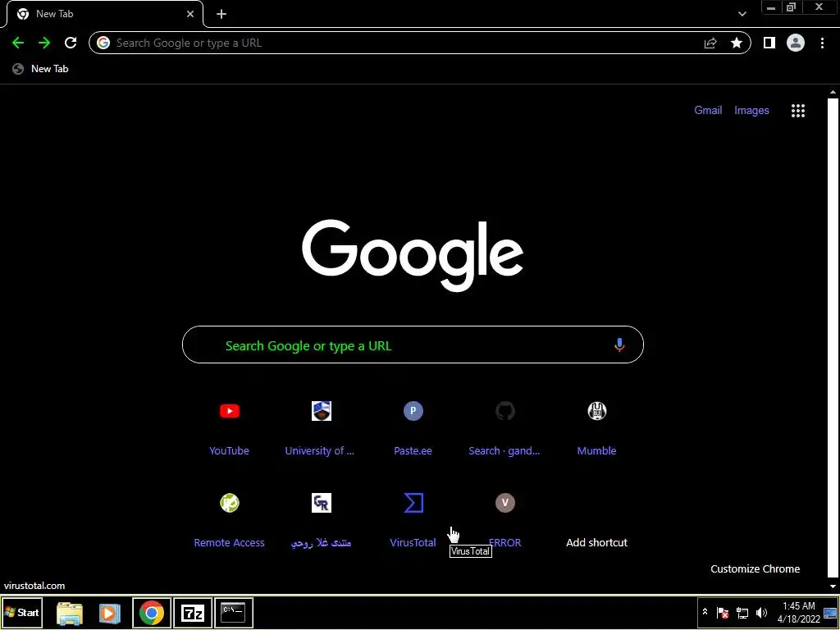Screen dimensions: 840x630
Task: Click the network tray icon
Action: [742, 613]
